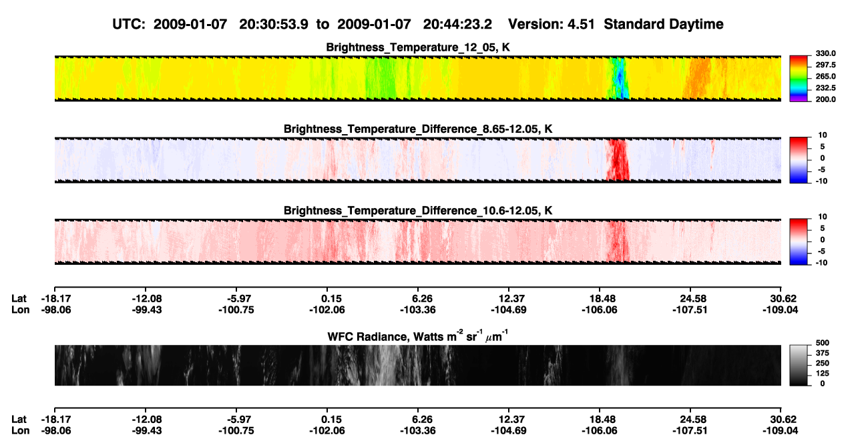Click the -109.04 longitude label under the WFC Radiance panel
868x445 pixels.
pyautogui.click(x=782, y=430)
